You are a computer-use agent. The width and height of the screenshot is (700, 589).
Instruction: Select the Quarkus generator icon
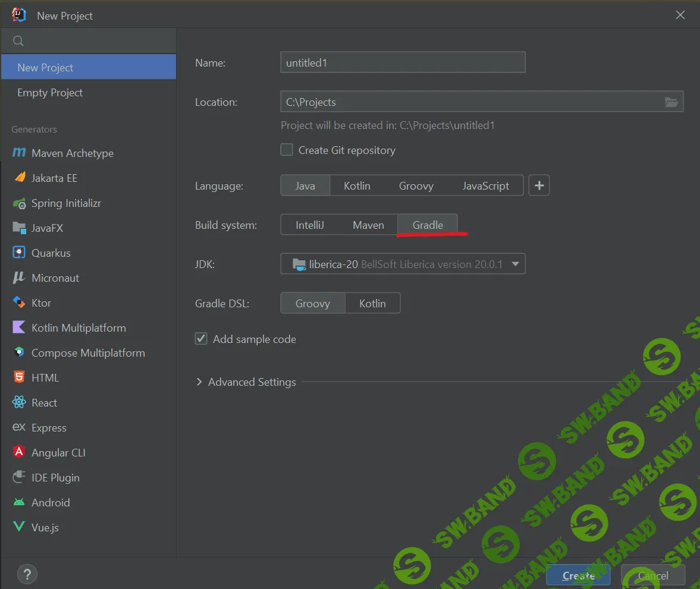[19, 253]
